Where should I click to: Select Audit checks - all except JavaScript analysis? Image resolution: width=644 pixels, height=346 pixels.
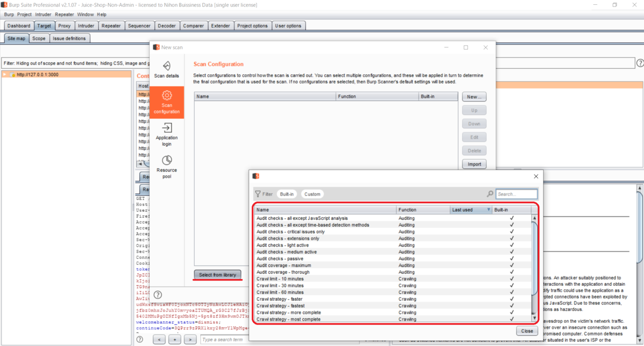pyautogui.click(x=392, y=218)
